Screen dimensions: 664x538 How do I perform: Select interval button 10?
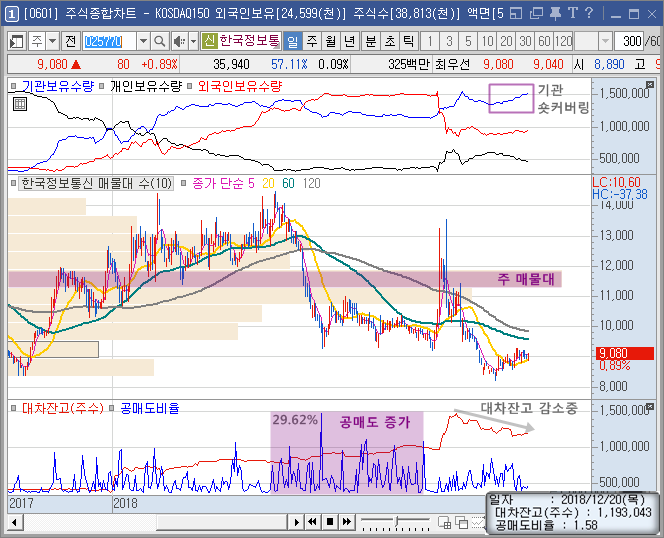tap(487, 42)
